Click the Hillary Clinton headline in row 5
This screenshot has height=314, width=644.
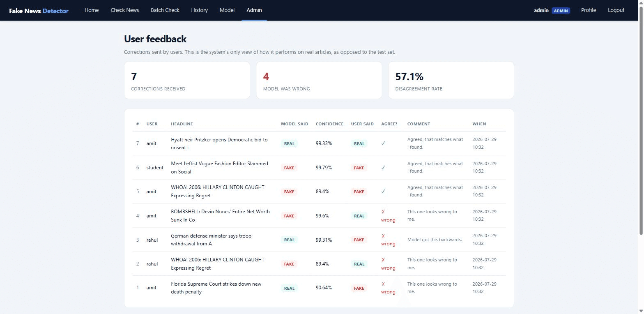point(218,192)
